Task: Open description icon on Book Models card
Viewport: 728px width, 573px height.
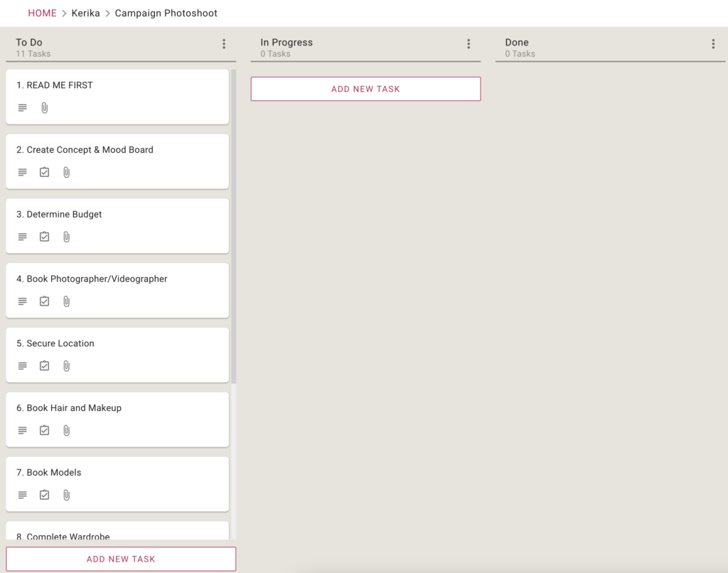Action: click(22, 495)
